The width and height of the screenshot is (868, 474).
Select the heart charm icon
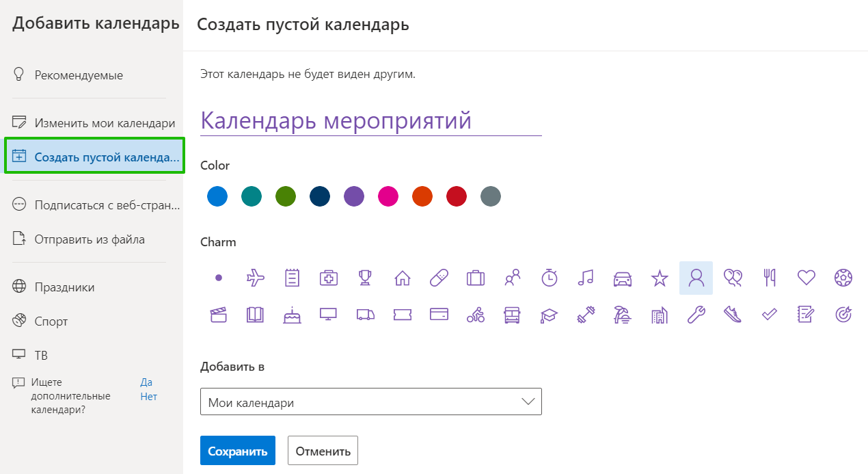(806, 278)
